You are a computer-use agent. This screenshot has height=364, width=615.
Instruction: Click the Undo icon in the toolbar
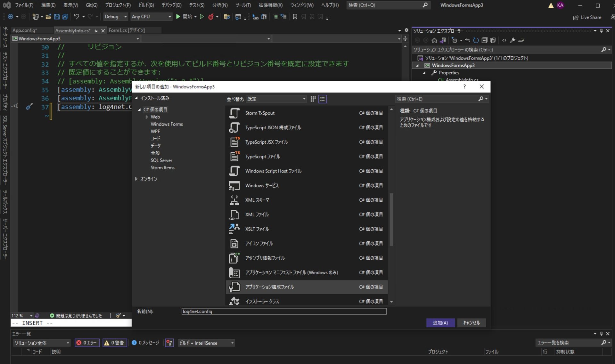pos(77,17)
